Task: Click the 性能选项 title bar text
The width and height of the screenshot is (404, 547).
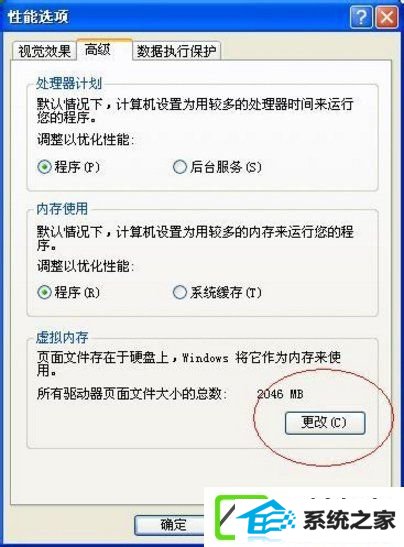Action: tap(38, 16)
